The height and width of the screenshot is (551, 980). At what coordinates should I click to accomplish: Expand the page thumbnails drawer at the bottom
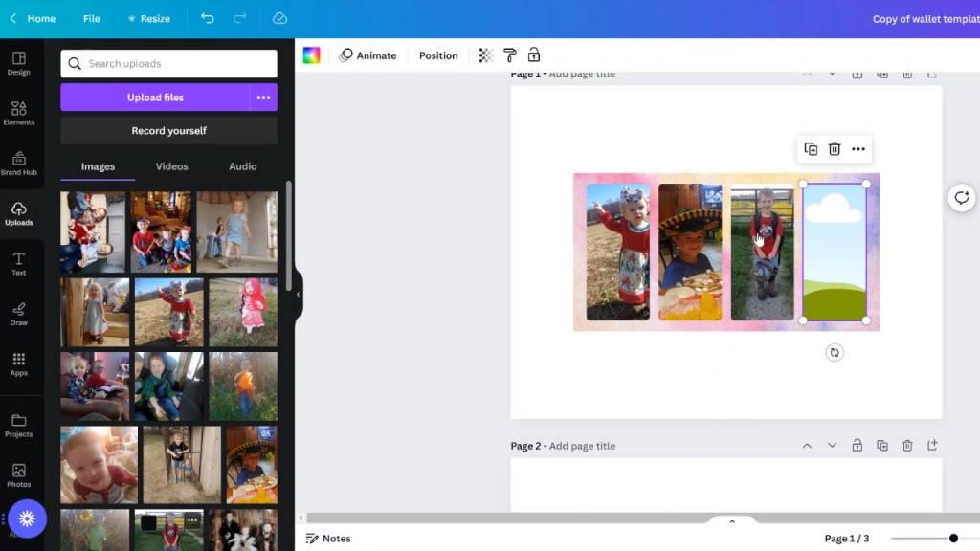coord(732,521)
